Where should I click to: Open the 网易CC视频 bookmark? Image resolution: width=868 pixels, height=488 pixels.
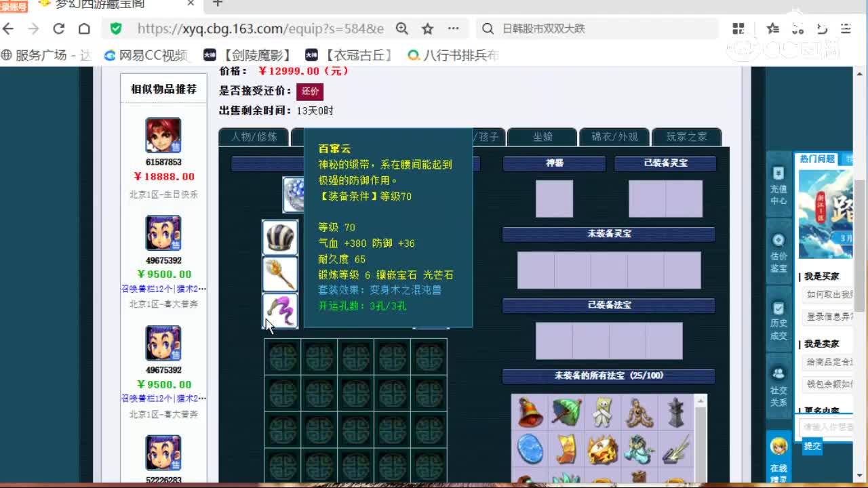click(146, 55)
